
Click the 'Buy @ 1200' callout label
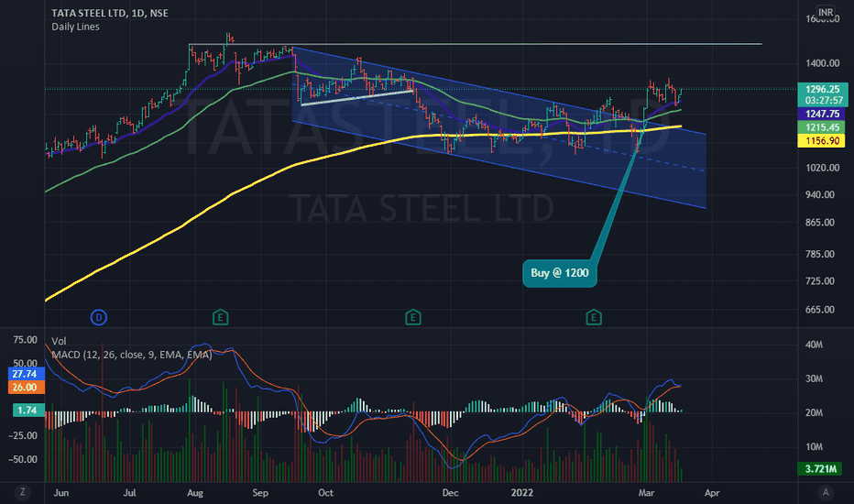pyautogui.click(x=560, y=273)
